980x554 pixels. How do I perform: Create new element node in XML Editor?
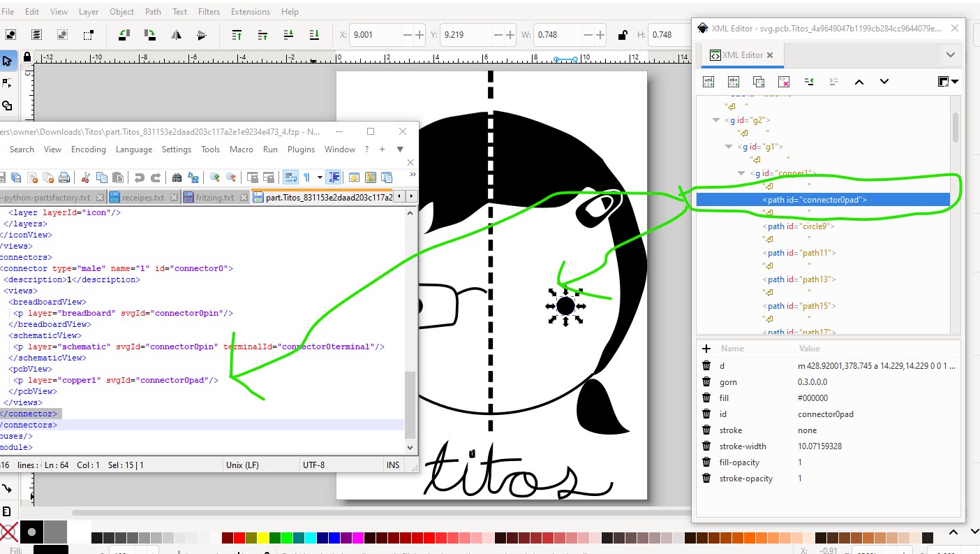708,82
